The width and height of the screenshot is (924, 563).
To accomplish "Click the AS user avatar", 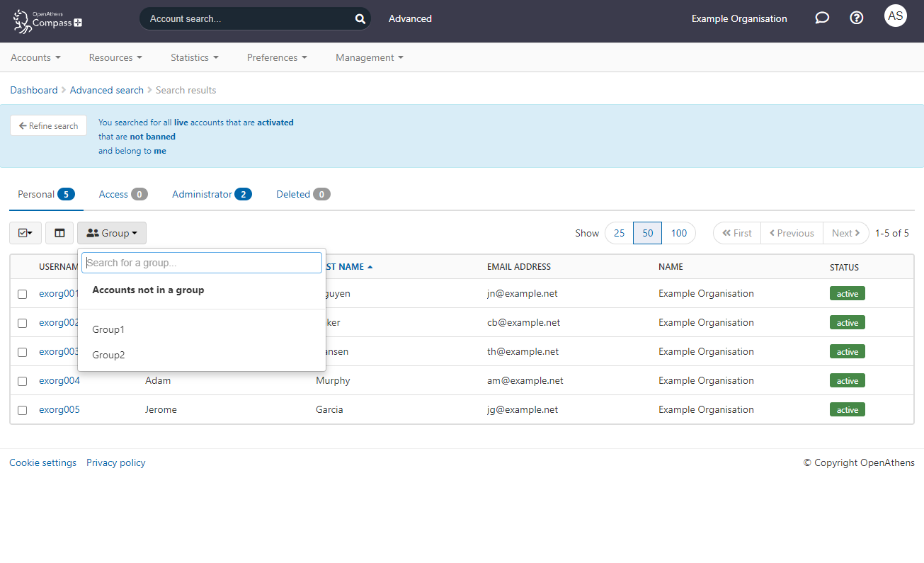I will pos(895,16).
